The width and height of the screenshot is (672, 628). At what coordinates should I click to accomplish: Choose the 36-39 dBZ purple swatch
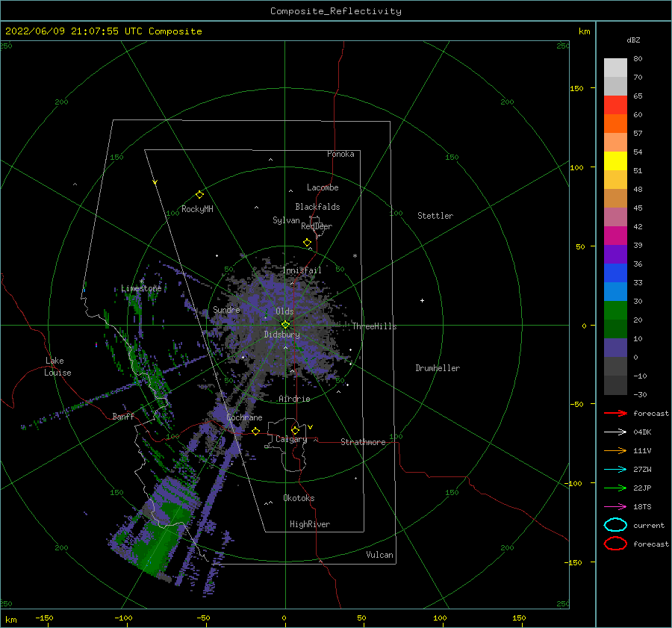(615, 254)
